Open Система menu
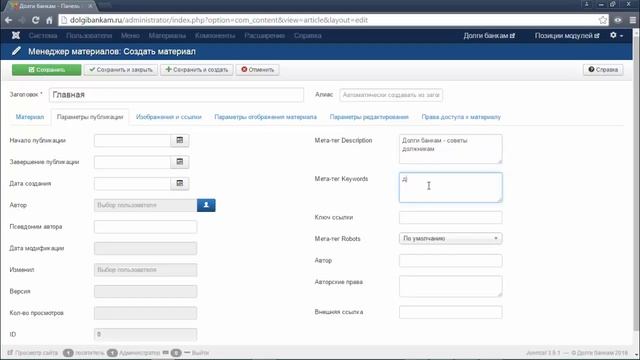 [43, 36]
